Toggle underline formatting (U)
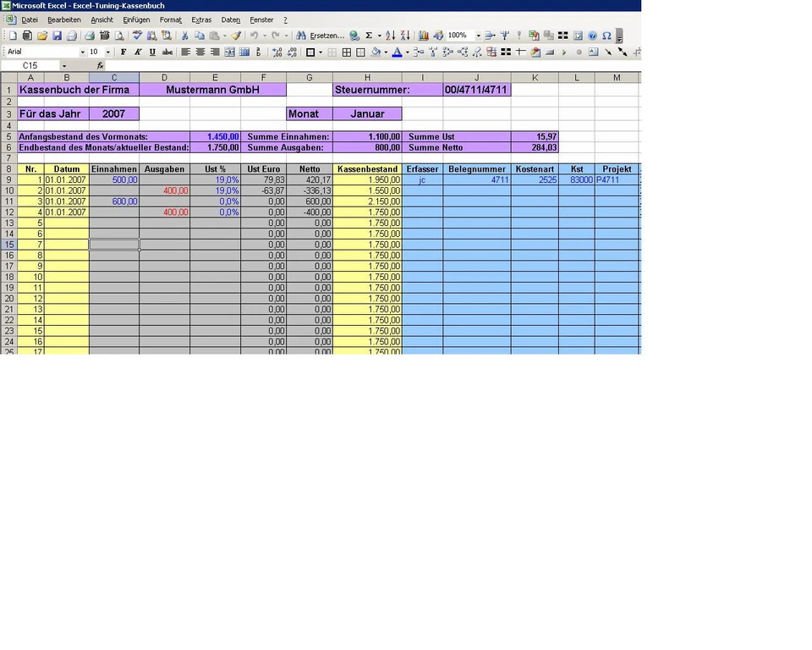Screen dimensions: 812x650 152,52
